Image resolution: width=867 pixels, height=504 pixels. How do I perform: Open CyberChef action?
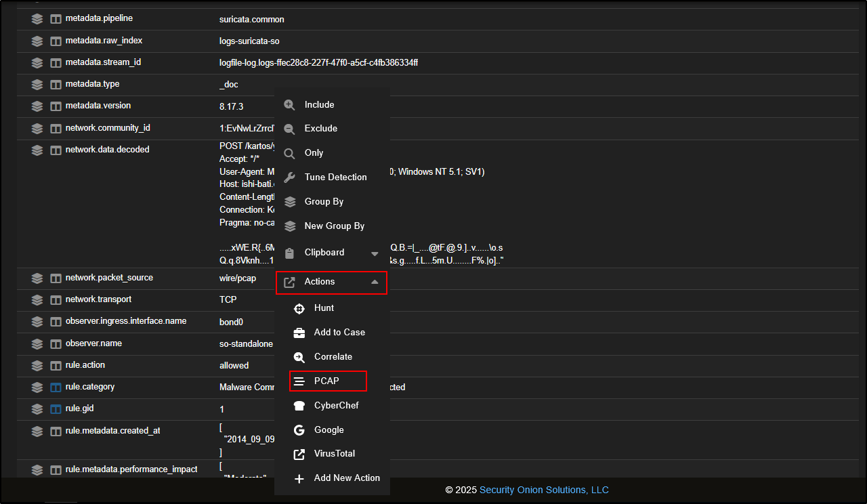click(x=336, y=406)
